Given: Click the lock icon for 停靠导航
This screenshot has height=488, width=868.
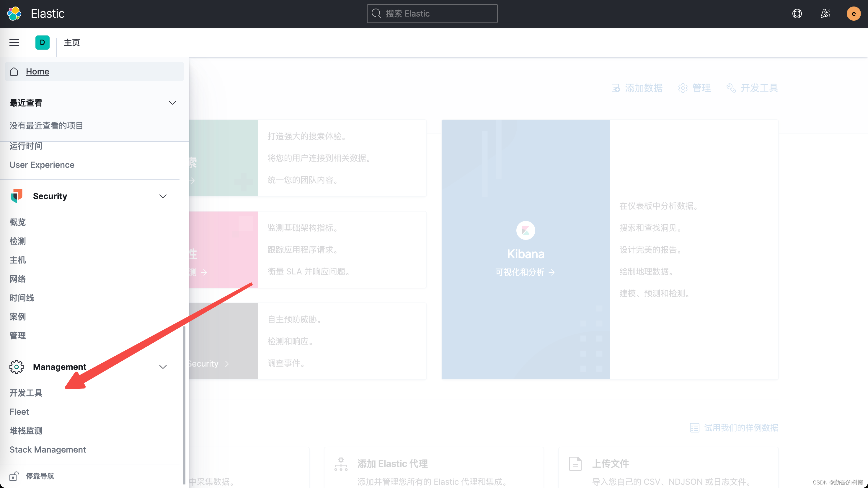Looking at the screenshot, I should click(x=14, y=476).
